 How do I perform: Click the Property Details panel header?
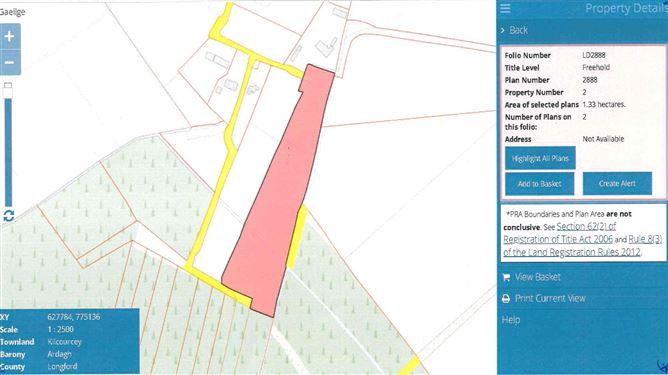[x=626, y=8]
